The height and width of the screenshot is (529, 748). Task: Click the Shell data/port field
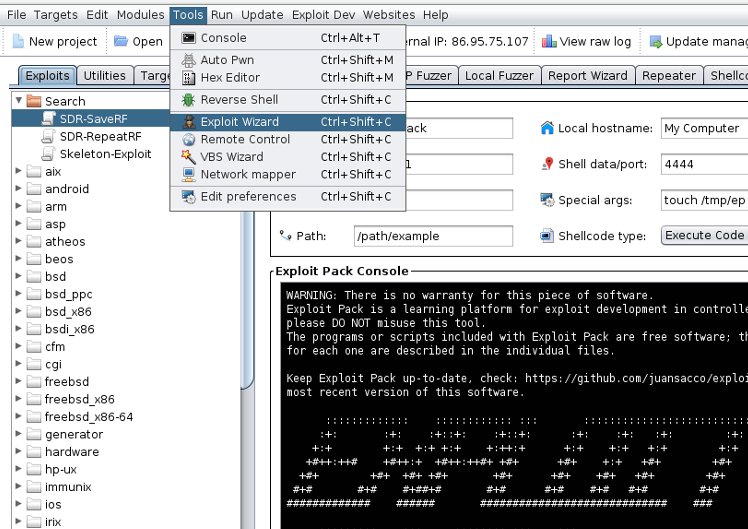(x=705, y=164)
